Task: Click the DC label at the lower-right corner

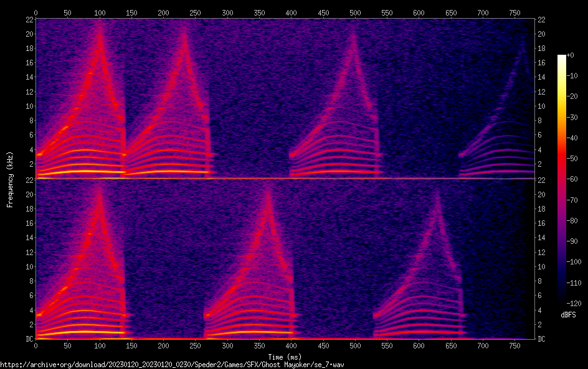Action: coord(542,339)
